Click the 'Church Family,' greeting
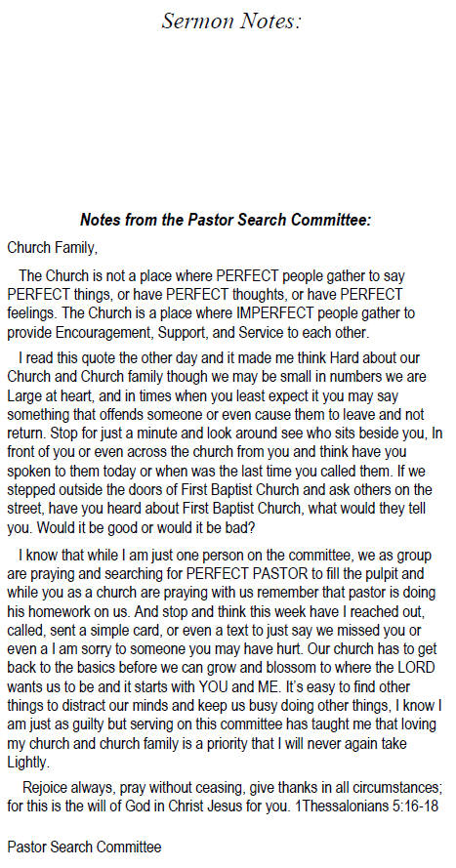This screenshot has height=868, width=456. pyautogui.click(x=53, y=248)
